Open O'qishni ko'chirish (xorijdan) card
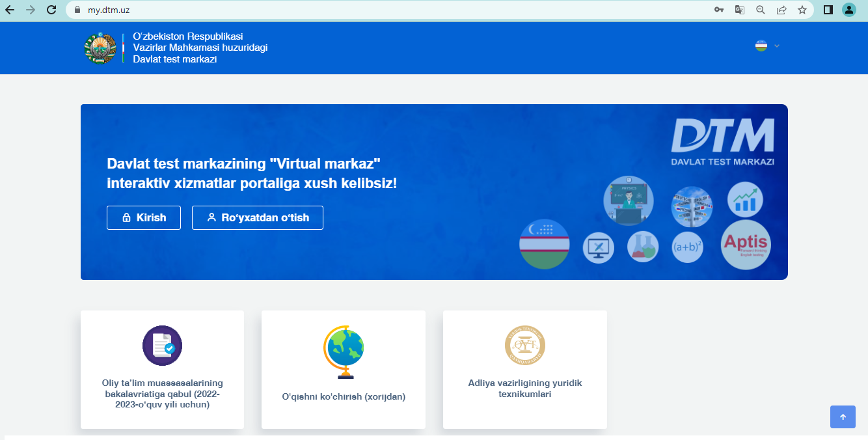The height and width of the screenshot is (440, 868). click(344, 370)
